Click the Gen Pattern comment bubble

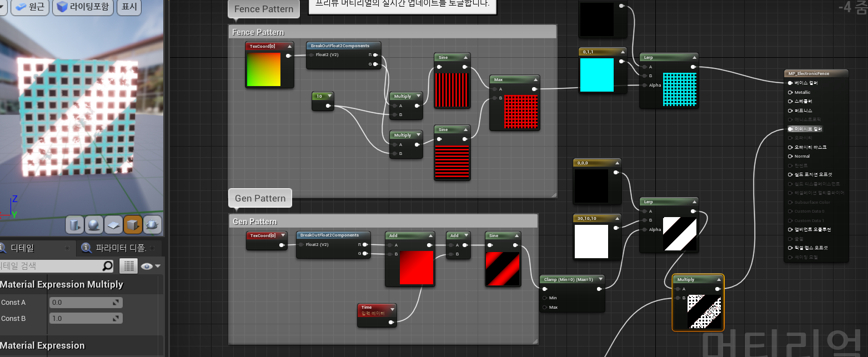point(260,198)
